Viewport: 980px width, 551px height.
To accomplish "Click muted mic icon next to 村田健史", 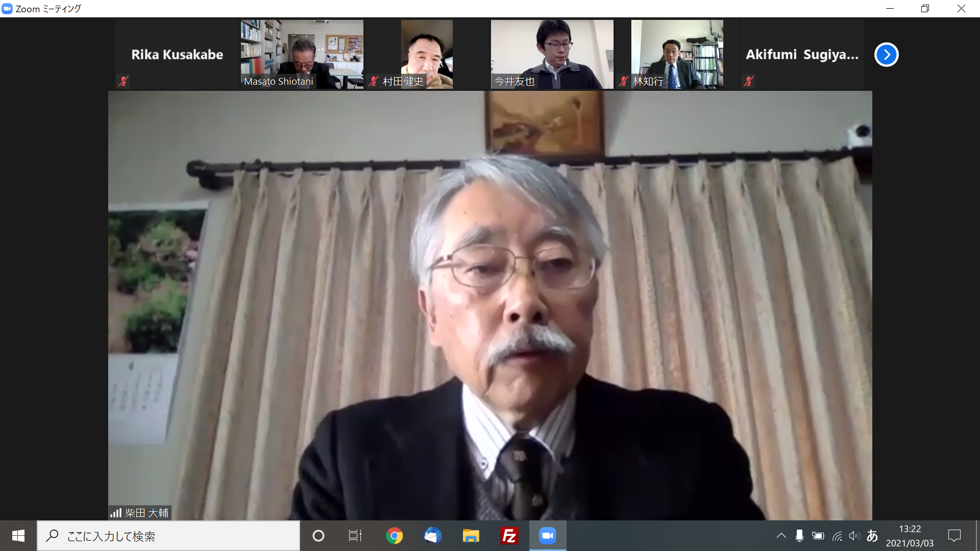I will pos(374,81).
